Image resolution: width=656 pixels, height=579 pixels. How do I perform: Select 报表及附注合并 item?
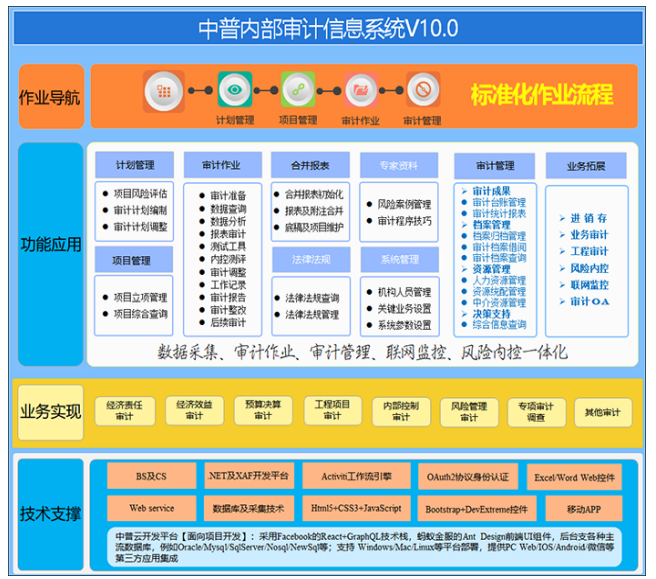tap(314, 211)
